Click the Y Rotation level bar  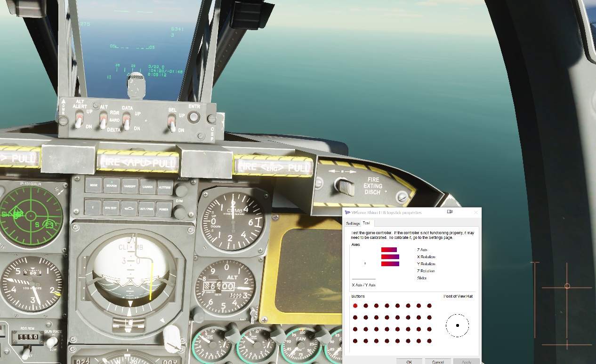click(390, 264)
